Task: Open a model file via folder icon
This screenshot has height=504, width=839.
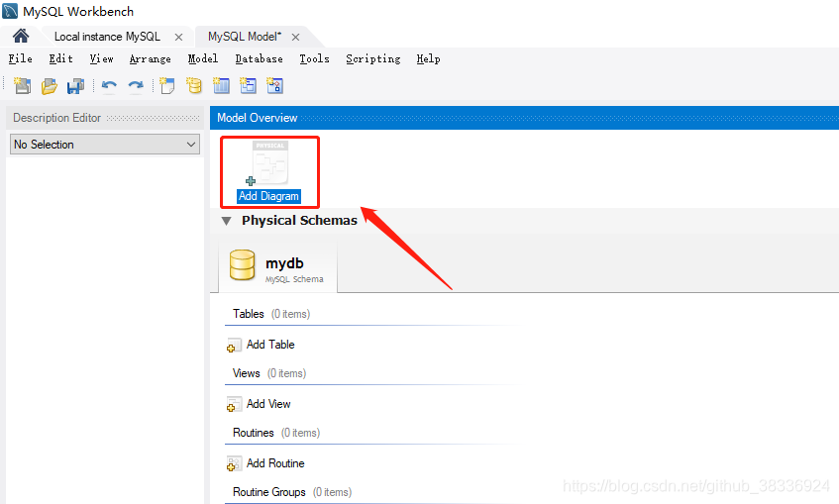Action: tap(49, 85)
